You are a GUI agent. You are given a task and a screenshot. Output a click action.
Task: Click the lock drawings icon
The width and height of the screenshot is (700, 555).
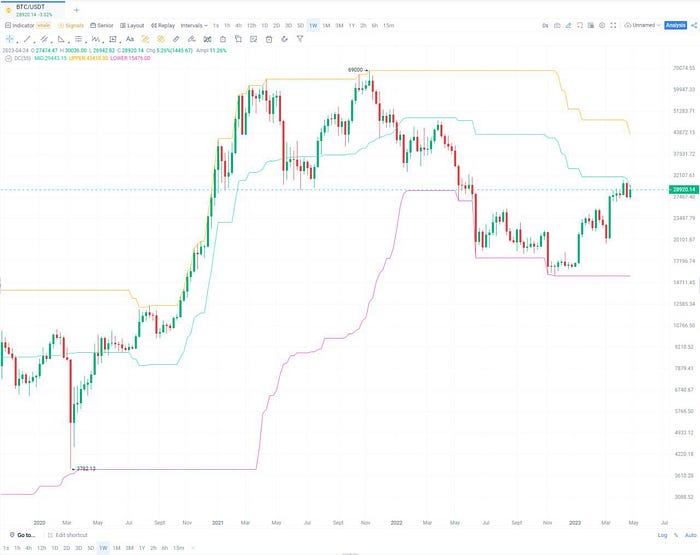point(223,39)
